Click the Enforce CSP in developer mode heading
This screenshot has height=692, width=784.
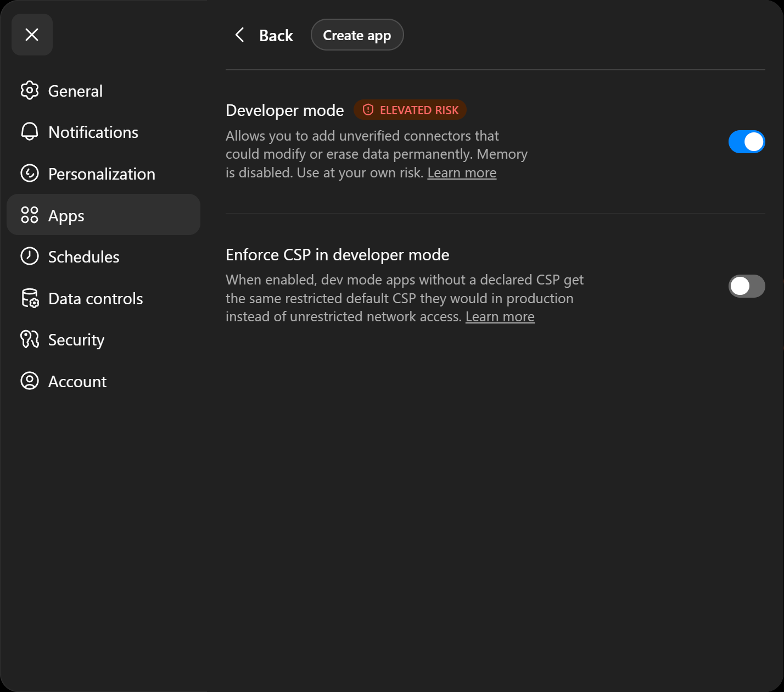pos(338,255)
